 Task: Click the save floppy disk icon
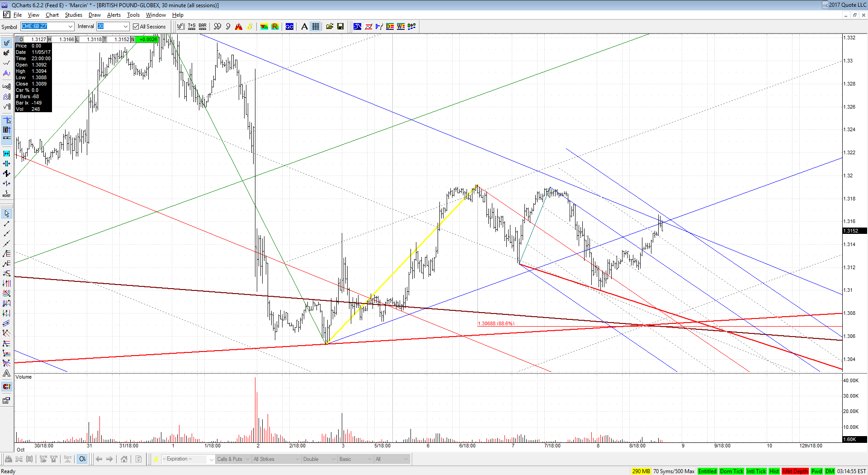tap(340, 27)
